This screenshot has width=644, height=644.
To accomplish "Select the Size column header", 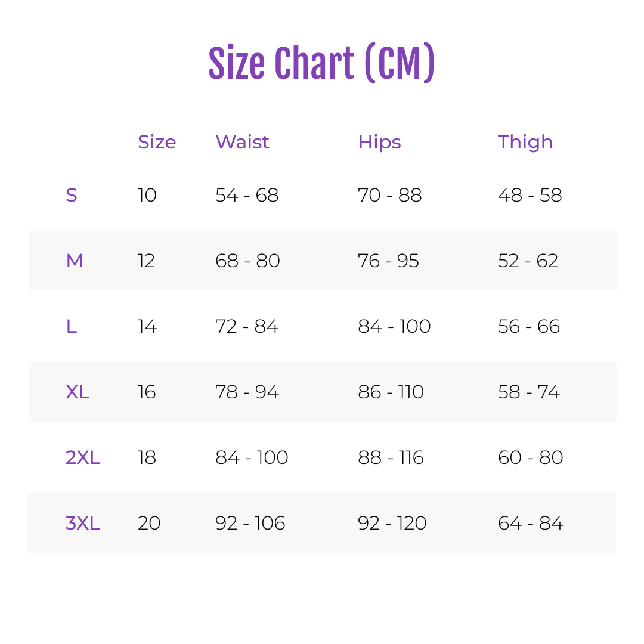I will click(x=157, y=142).
